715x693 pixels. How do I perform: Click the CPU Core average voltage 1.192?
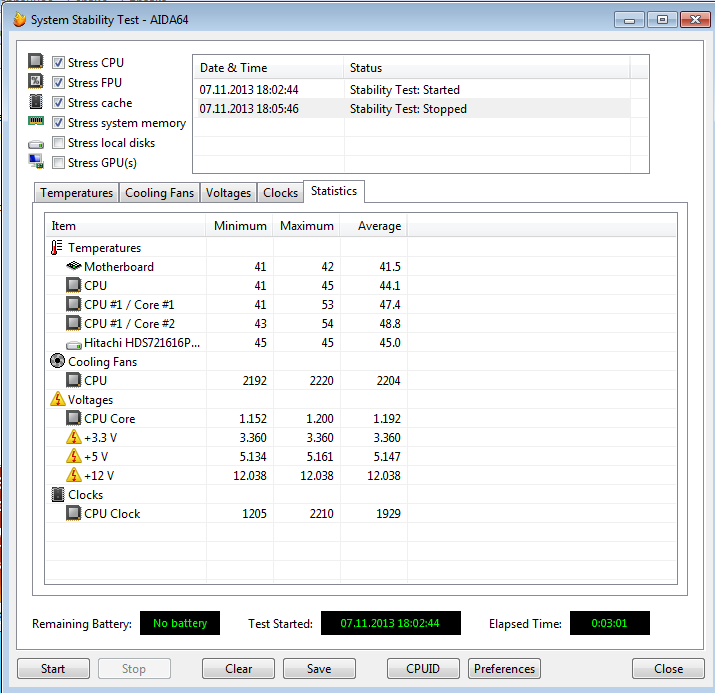387,419
